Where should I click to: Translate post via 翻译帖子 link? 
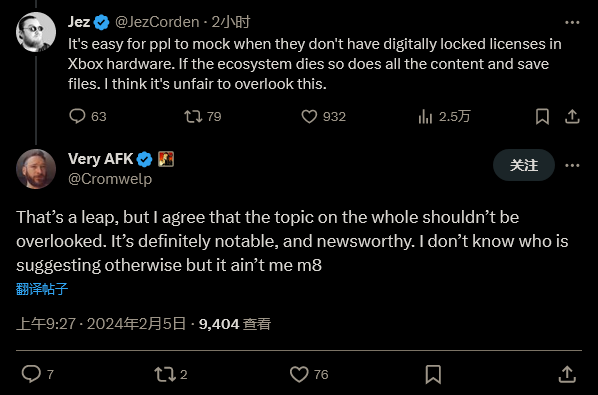[42, 289]
